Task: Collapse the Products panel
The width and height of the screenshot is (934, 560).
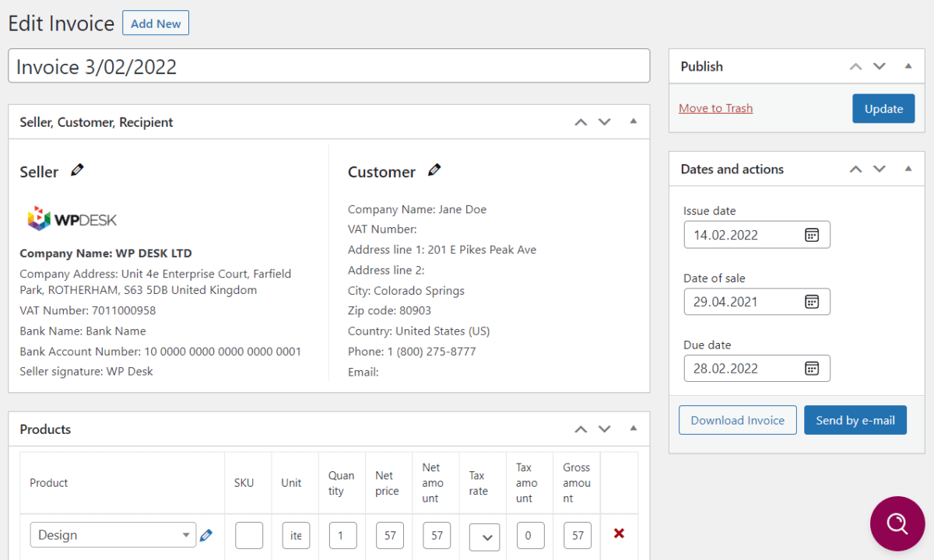Action: point(633,429)
